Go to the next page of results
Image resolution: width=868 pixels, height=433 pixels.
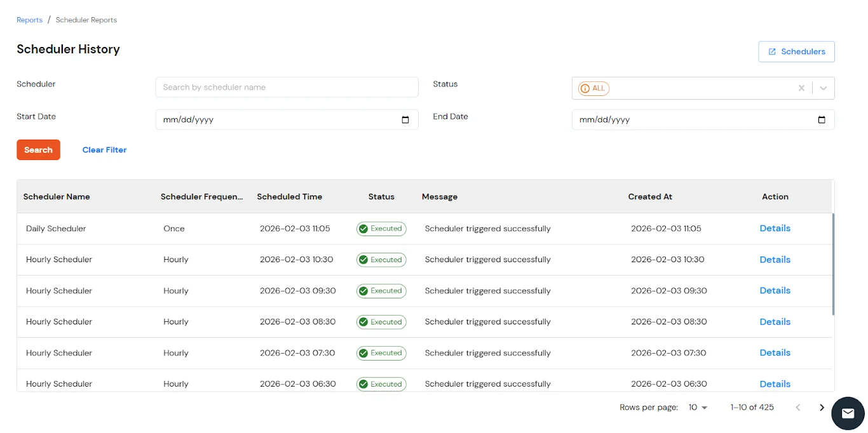pyautogui.click(x=822, y=407)
